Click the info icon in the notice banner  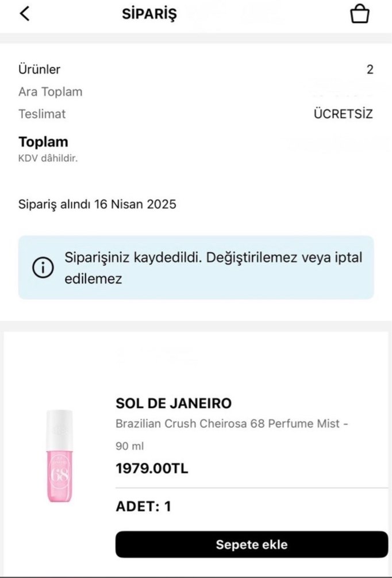point(43,268)
